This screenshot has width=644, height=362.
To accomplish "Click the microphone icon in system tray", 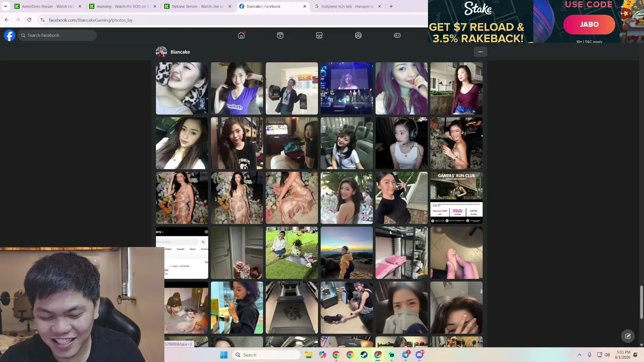I will click(589, 355).
